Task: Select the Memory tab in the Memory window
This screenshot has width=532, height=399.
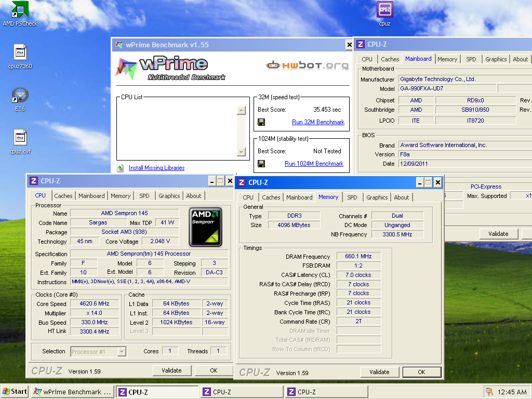Action: click(328, 197)
